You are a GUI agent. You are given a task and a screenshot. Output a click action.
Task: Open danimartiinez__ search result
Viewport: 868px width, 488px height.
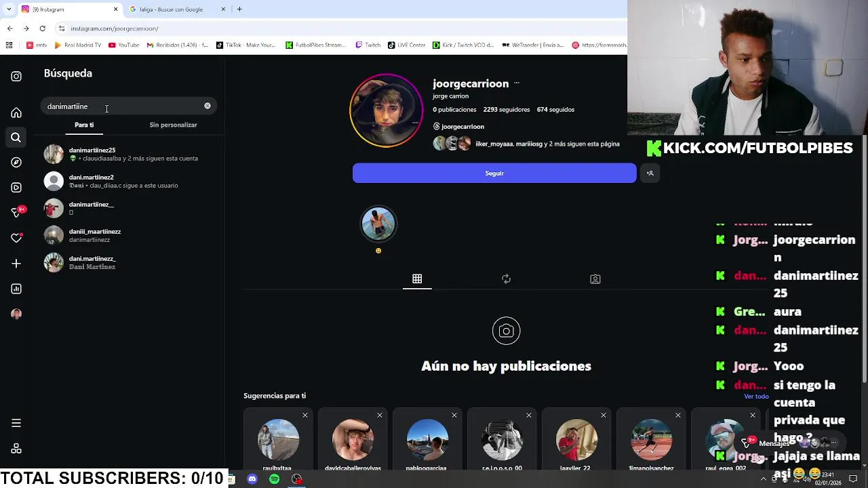[129, 208]
